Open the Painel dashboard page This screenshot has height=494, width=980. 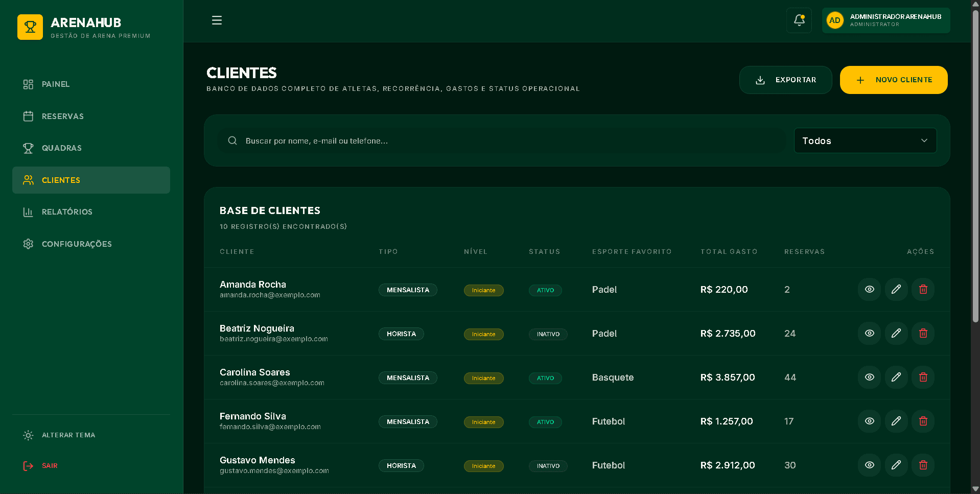tap(91, 84)
